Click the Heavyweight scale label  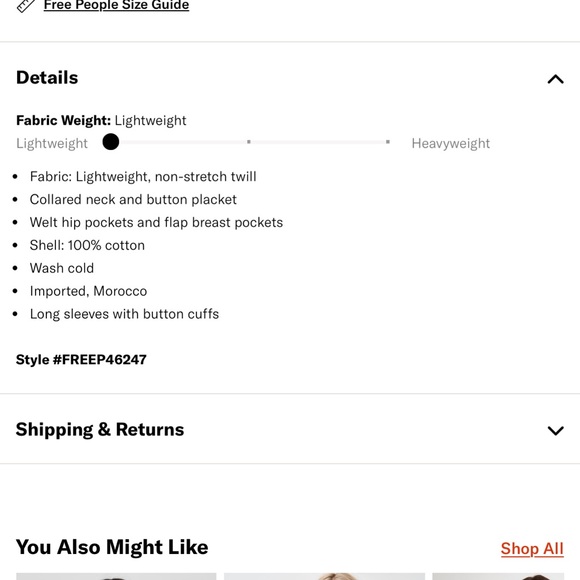click(451, 144)
